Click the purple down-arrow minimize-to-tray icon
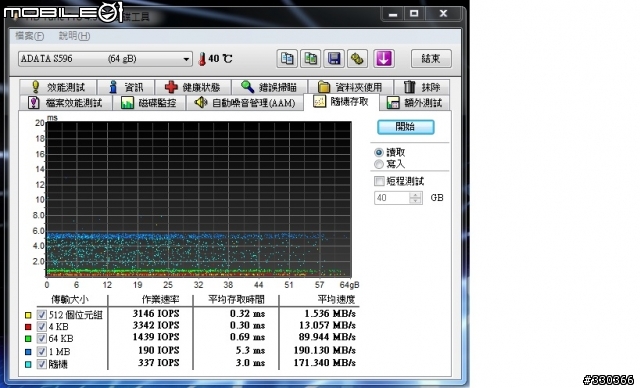Image resolution: width=640 pixels, height=388 pixels. click(x=384, y=59)
